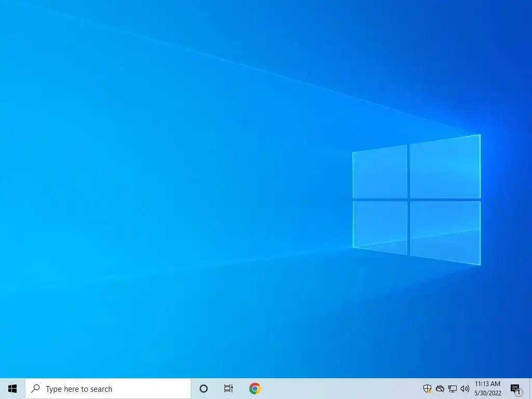The image size is (532, 399).
Task: Open Cortana from the taskbar
Action: click(x=204, y=389)
